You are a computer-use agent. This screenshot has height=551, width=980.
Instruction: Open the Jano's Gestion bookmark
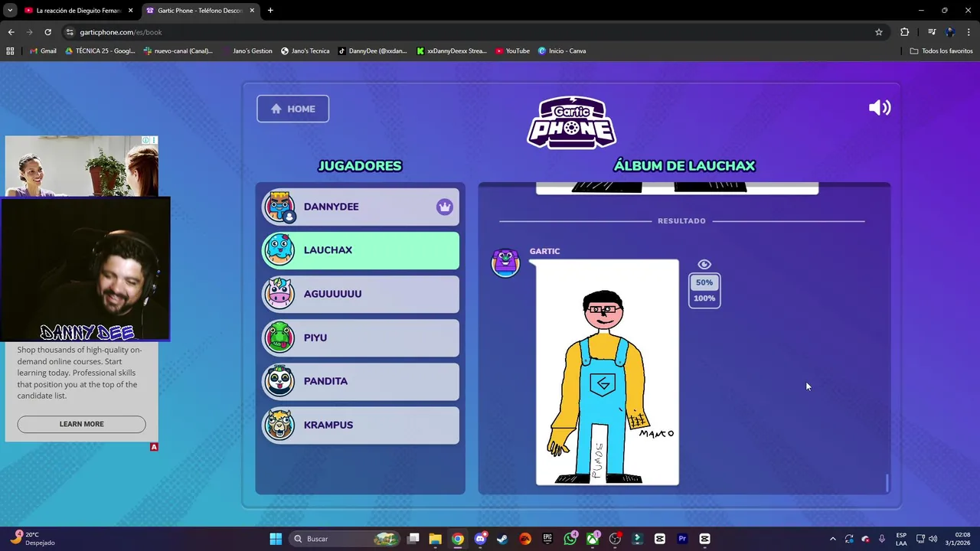coord(247,51)
